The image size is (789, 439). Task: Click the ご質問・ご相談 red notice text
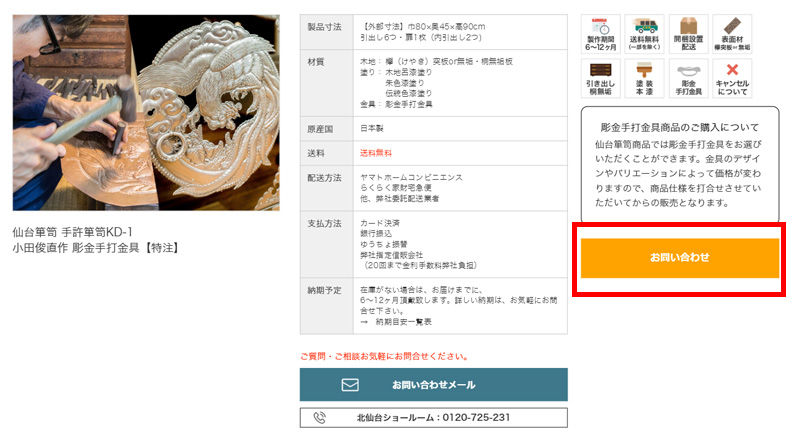point(384,356)
